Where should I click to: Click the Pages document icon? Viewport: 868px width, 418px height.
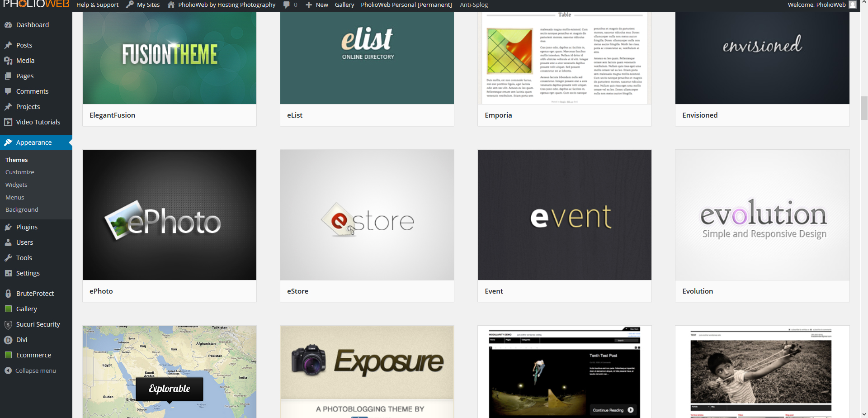tap(8, 76)
